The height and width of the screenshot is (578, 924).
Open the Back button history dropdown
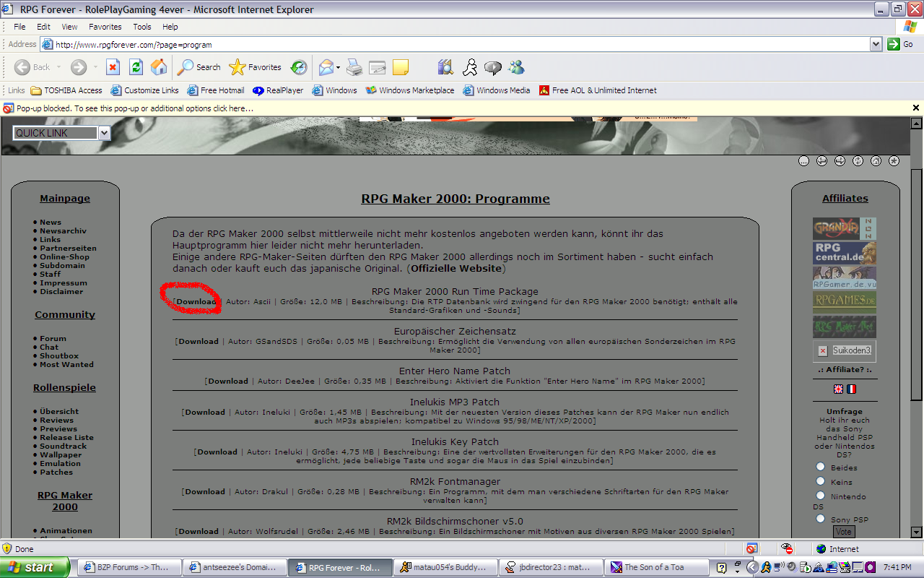pyautogui.click(x=58, y=67)
